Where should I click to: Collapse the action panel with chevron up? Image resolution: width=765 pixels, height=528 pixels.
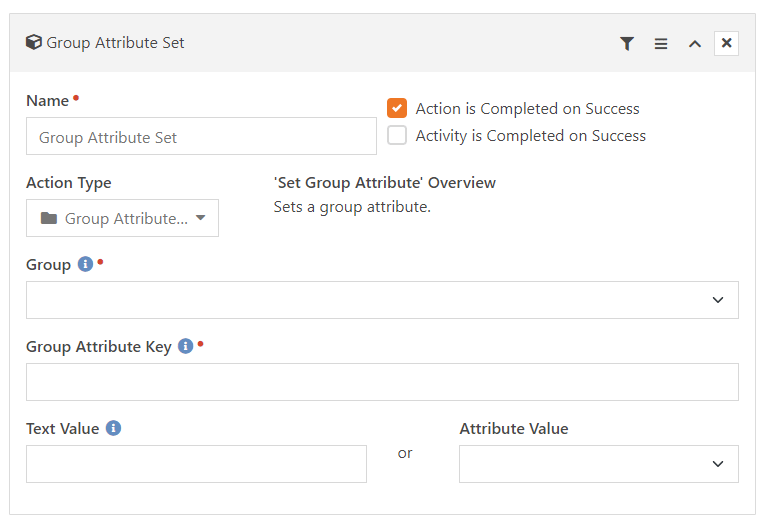click(x=695, y=44)
